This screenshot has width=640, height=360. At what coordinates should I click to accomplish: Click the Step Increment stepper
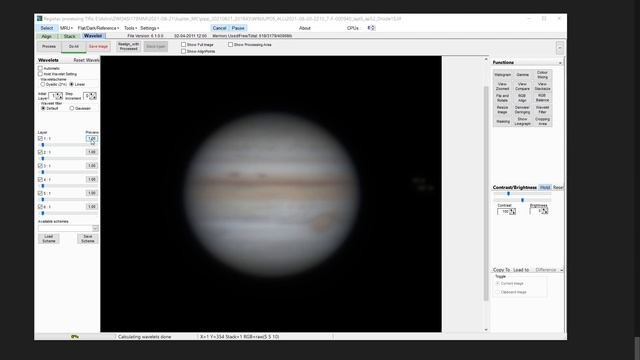(93, 96)
